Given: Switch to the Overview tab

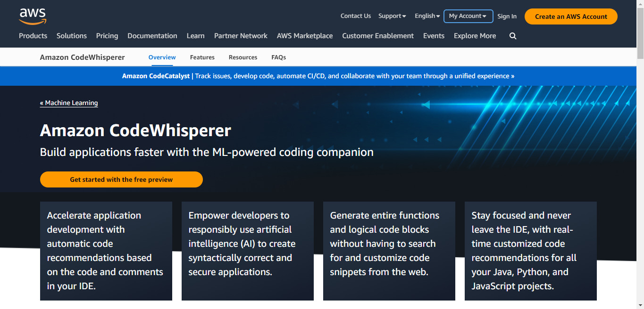Looking at the screenshot, I should 162,57.
